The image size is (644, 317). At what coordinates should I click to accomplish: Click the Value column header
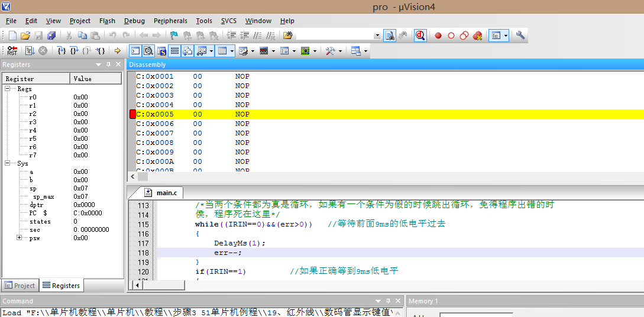96,79
